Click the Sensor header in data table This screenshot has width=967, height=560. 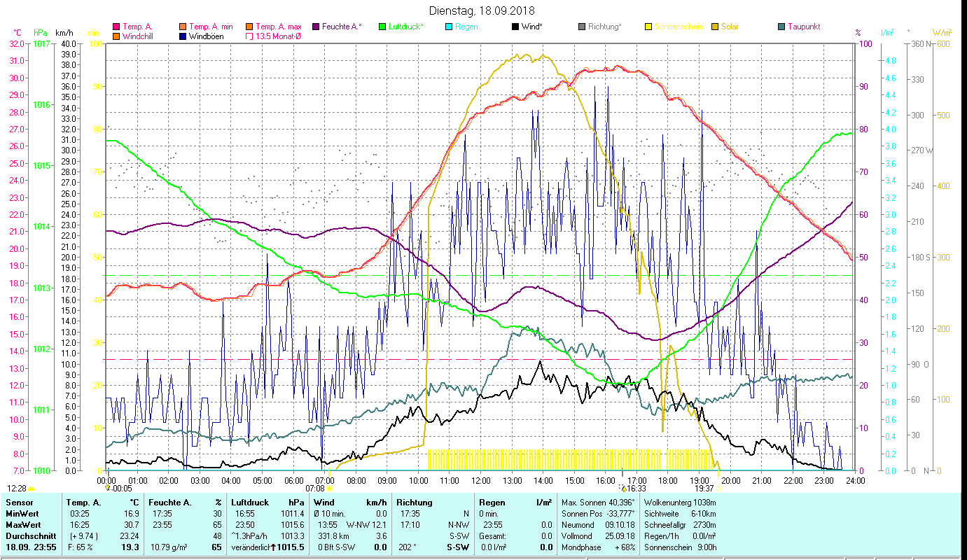click(x=18, y=502)
